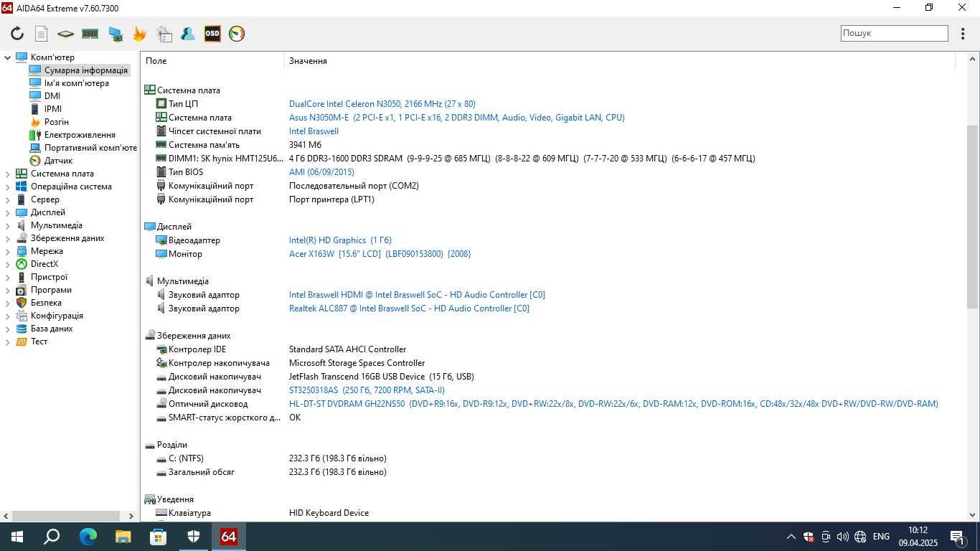Select Сумарна інформація in the tree
Image resolution: width=980 pixels, height=551 pixels.
86,70
